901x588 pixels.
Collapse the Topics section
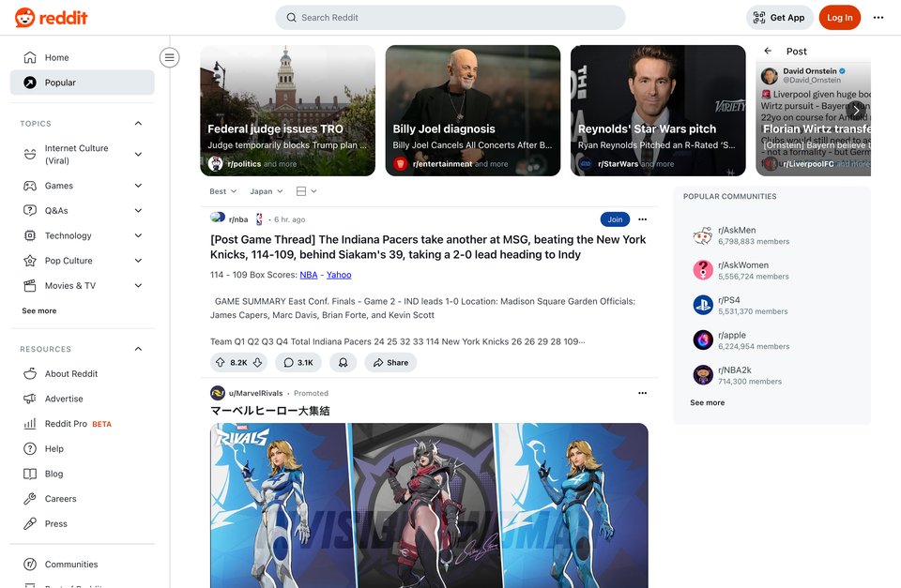(x=138, y=124)
